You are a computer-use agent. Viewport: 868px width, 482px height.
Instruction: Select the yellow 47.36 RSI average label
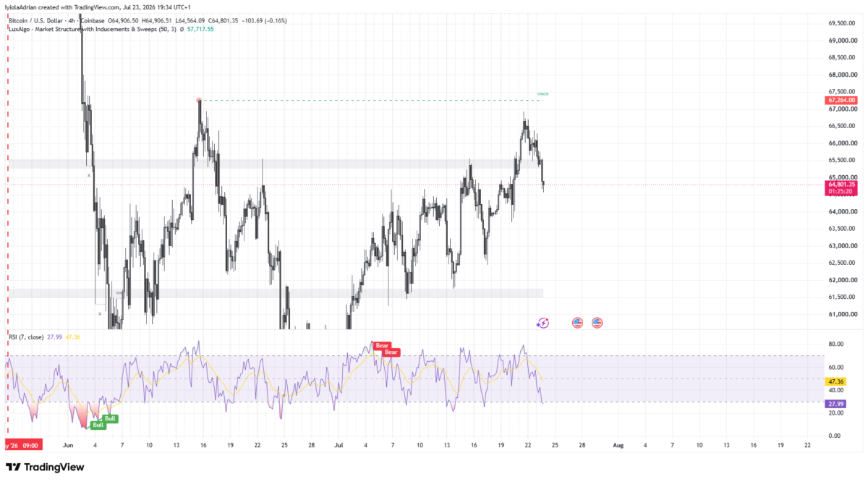click(x=835, y=381)
